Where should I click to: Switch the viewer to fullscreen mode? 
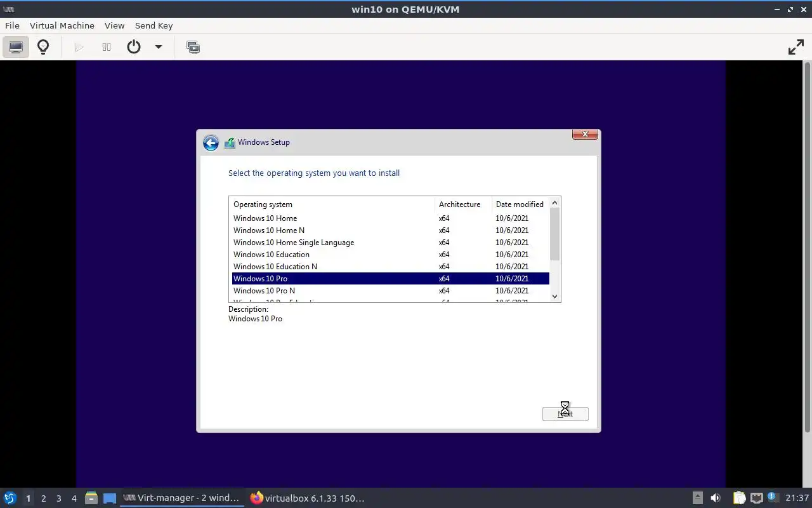(796, 47)
